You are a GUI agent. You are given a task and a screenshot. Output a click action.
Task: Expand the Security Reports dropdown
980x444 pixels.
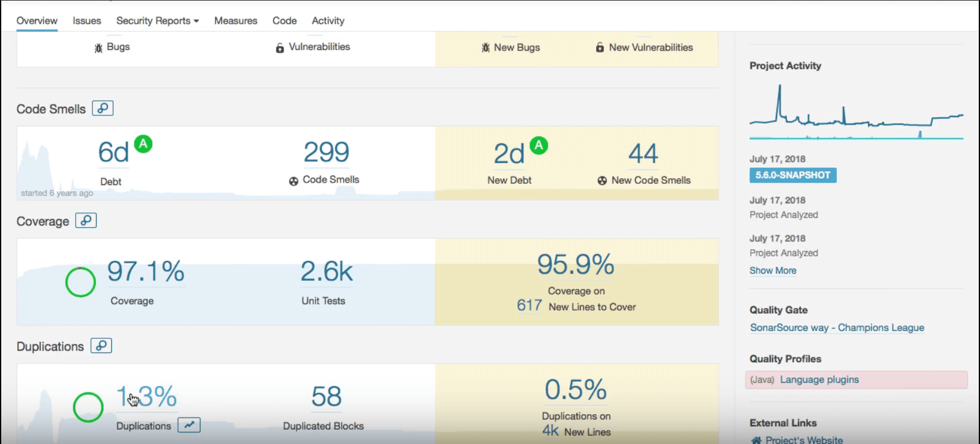[x=158, y=21]
